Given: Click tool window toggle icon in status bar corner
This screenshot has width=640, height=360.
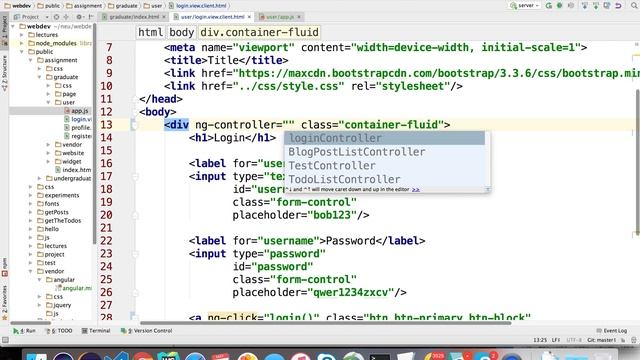Looking at the screenshot, I should 5,340.
